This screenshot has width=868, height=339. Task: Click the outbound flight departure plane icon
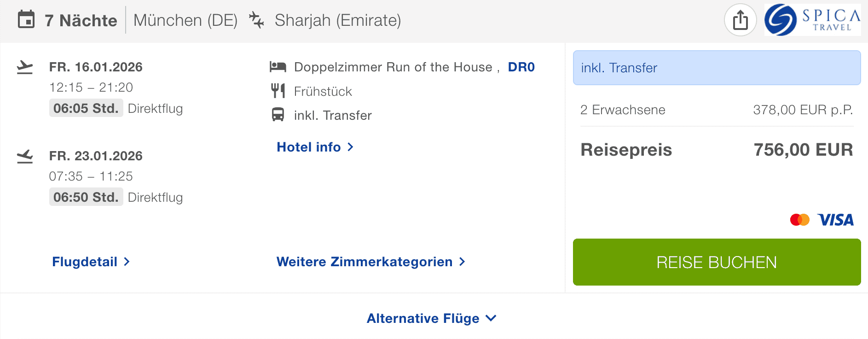click(25, 68)
